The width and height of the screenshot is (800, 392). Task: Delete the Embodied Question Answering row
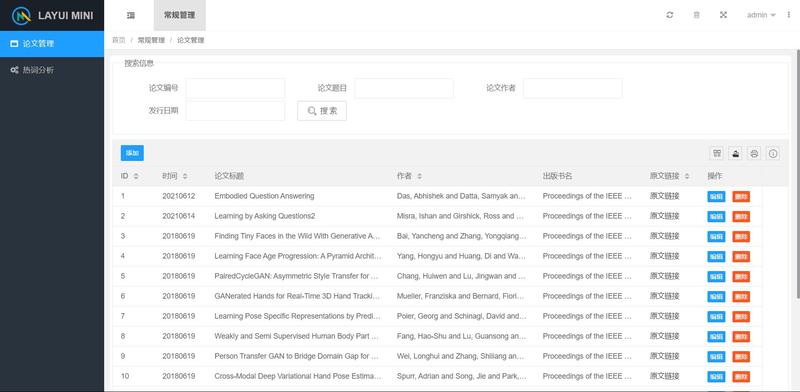pos(741,197)
